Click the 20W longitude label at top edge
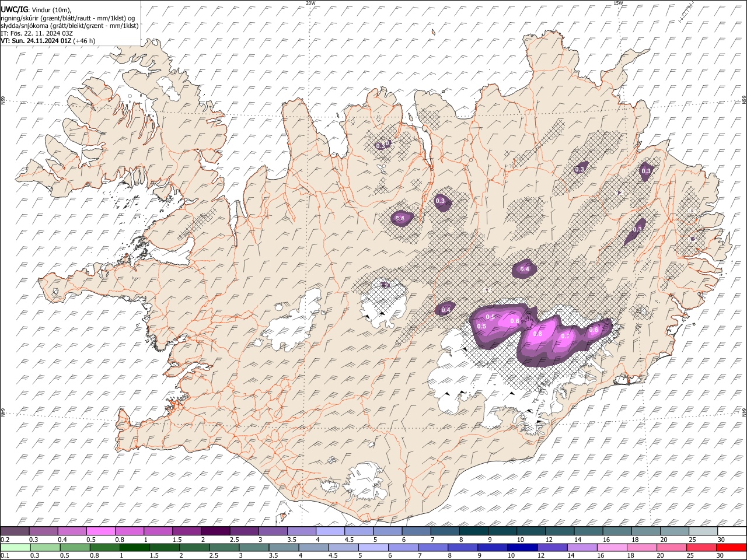The width and height of the screenshot is (747, 560). 310,3
